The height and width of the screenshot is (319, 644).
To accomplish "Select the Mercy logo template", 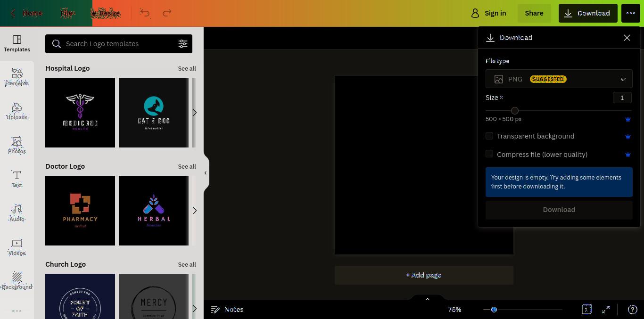I will click(154, 296).
